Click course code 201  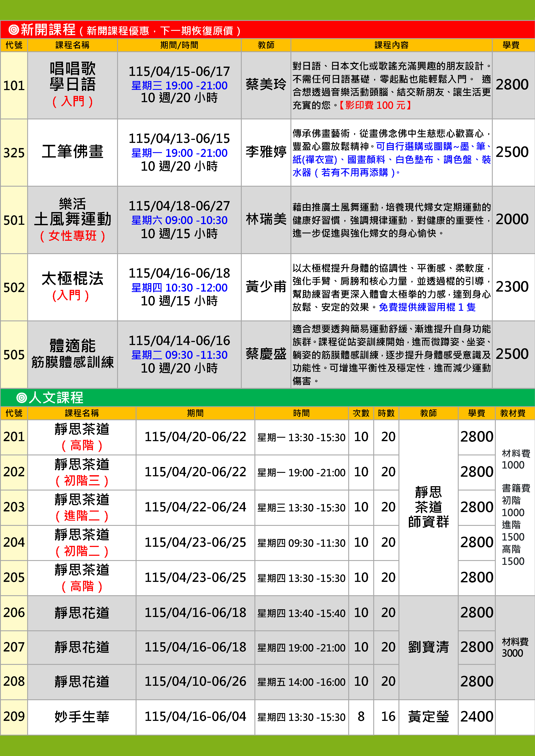[14, 437]
